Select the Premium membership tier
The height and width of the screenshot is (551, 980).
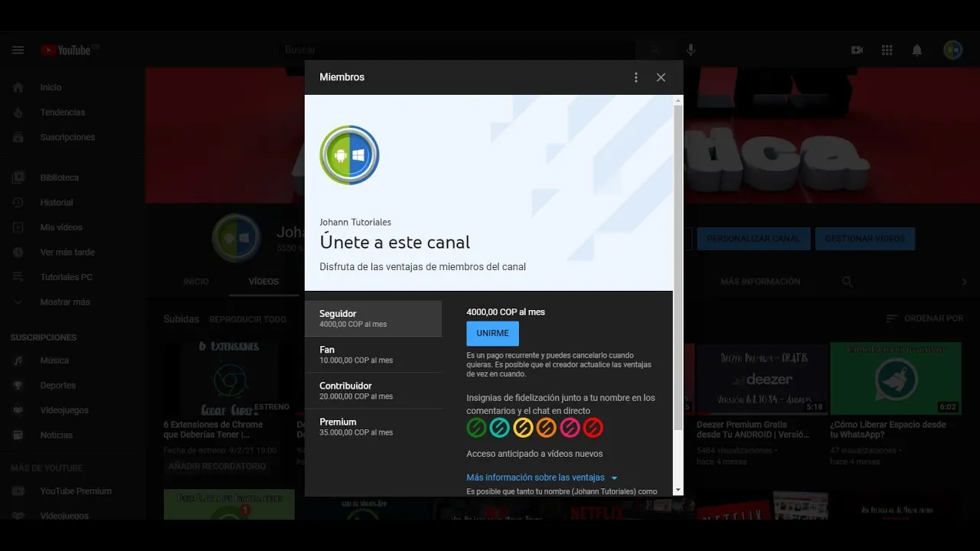click(x=373, y=426)
